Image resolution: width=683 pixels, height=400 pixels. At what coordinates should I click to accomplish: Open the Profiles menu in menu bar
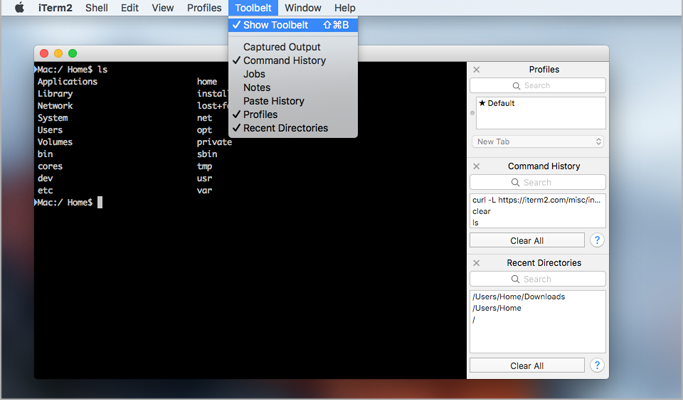click(x=204, y=8)
